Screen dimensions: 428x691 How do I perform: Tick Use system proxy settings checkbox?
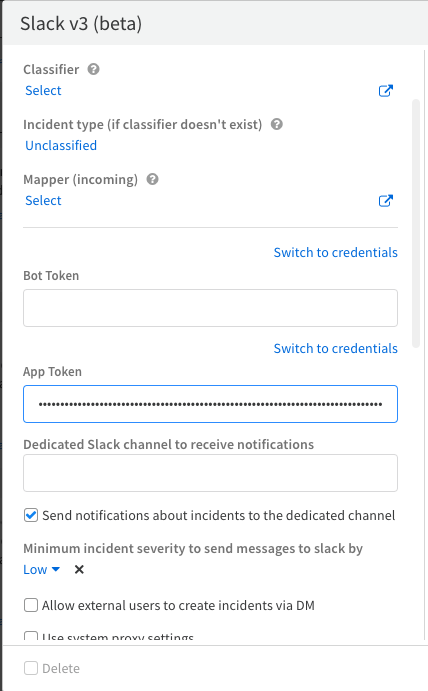31,637
